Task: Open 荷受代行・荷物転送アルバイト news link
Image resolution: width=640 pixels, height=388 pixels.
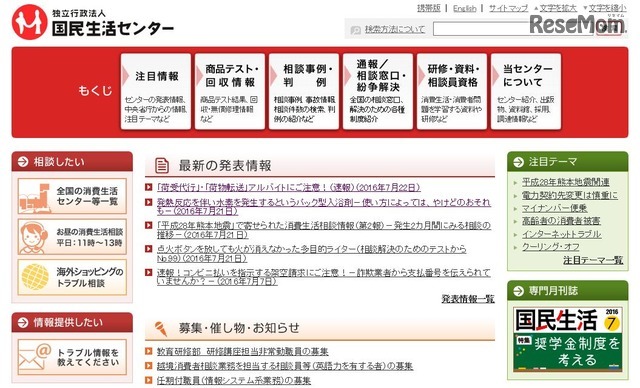Action: coord(289,187)
